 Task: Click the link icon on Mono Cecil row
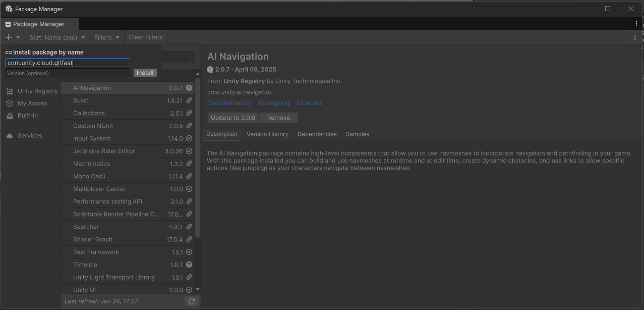[x=189, y=176]
